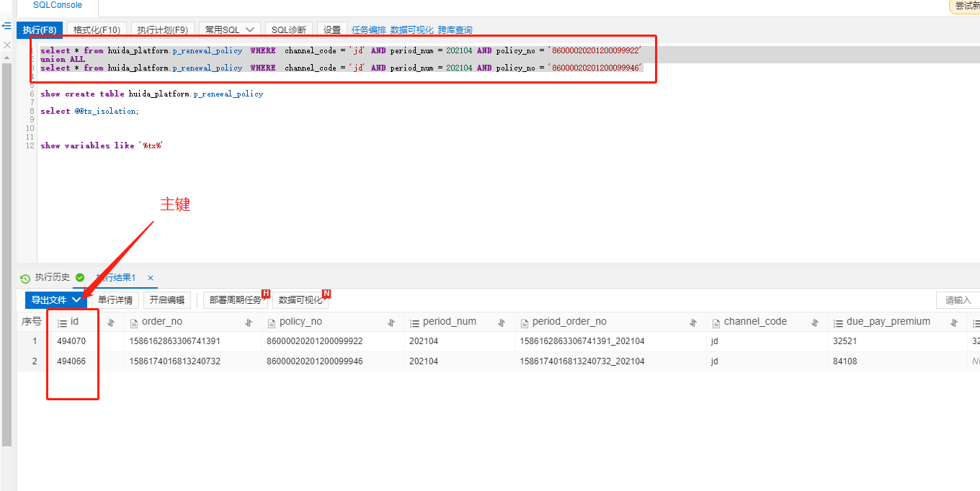
Task: Click order_no column type icon
Action: pos(133,323)
